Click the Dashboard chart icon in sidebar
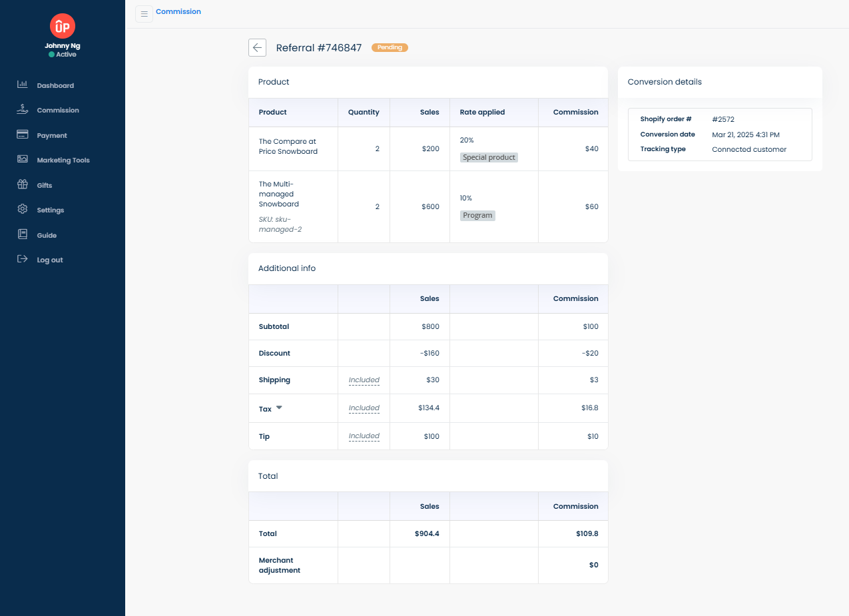Screen dimensions: 849x616 (x=22, y=85)
